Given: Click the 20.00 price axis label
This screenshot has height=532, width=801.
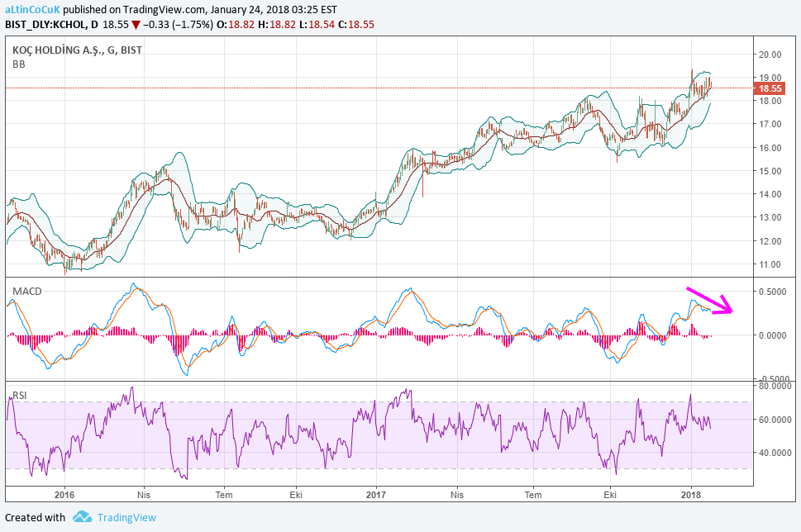Looking at the screenshot, I should coord(770,55).
